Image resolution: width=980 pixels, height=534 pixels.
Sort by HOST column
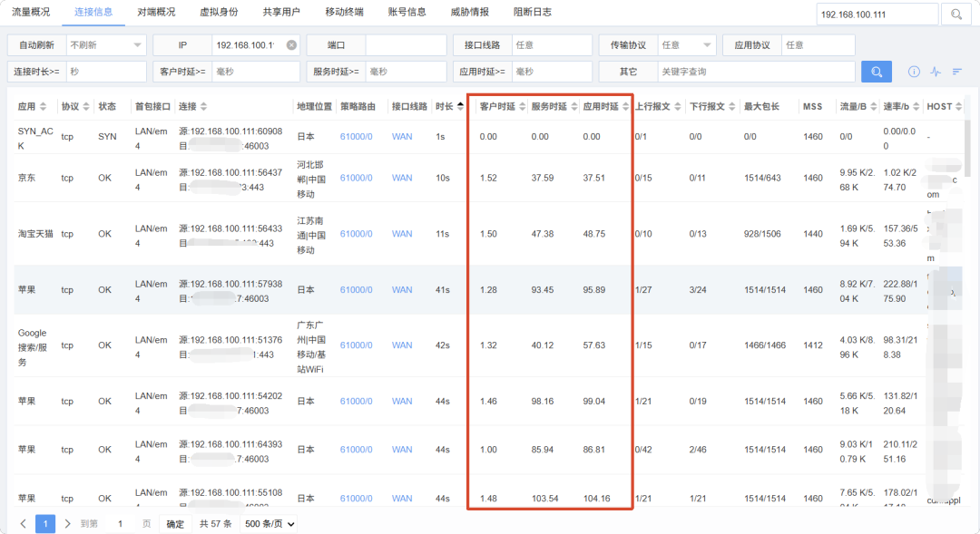[x=959, y=107]
